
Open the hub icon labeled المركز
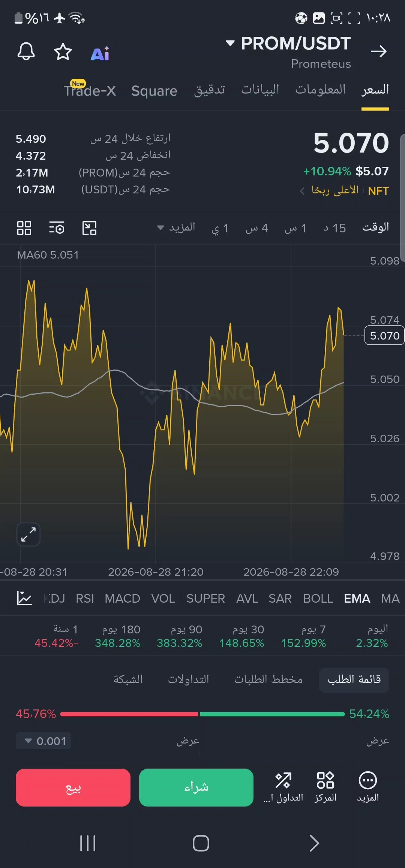(325, 787)
